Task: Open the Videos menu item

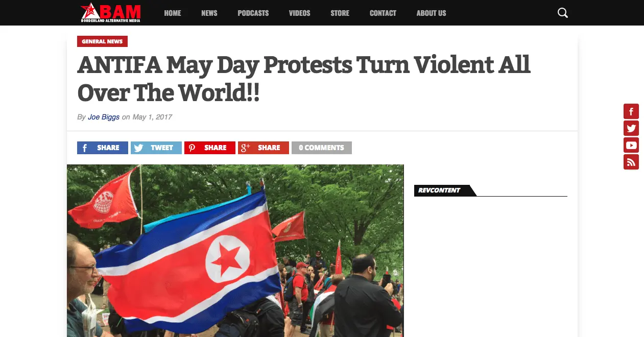Action: pos(300,13)
